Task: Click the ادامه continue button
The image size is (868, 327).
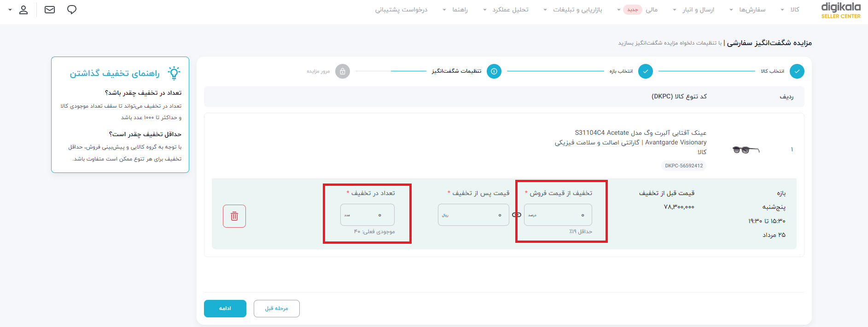Action: [x=225, y=309]
